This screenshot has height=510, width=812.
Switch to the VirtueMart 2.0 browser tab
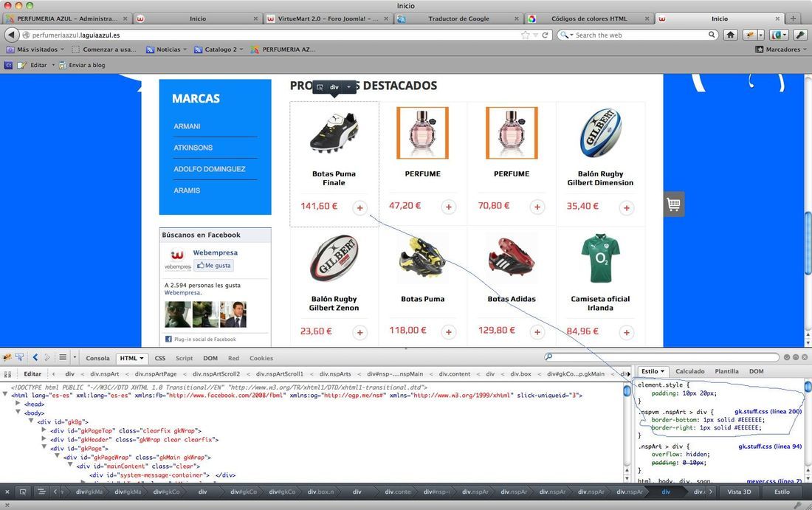[328, 18]
